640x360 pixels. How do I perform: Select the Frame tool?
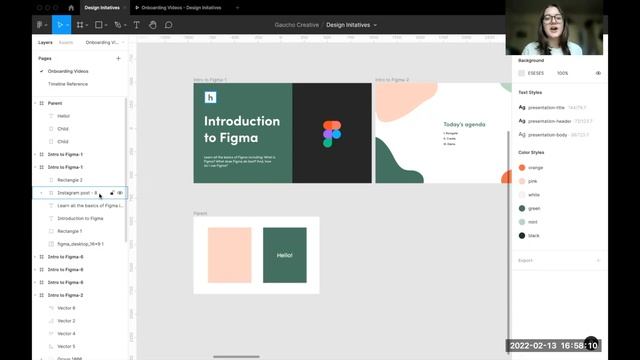pyautogui.click(x=80, y=25)
